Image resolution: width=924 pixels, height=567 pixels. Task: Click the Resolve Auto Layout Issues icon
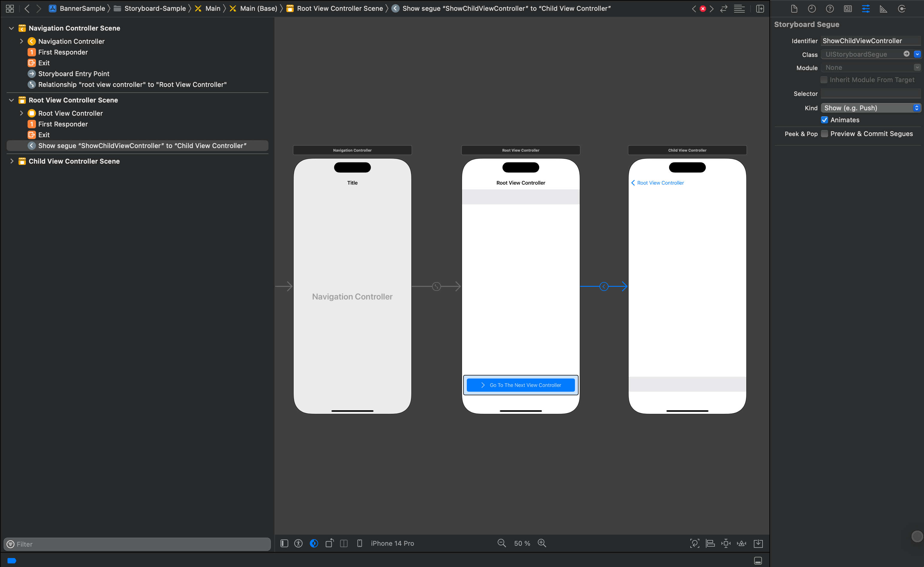click(x=741, y=543)
